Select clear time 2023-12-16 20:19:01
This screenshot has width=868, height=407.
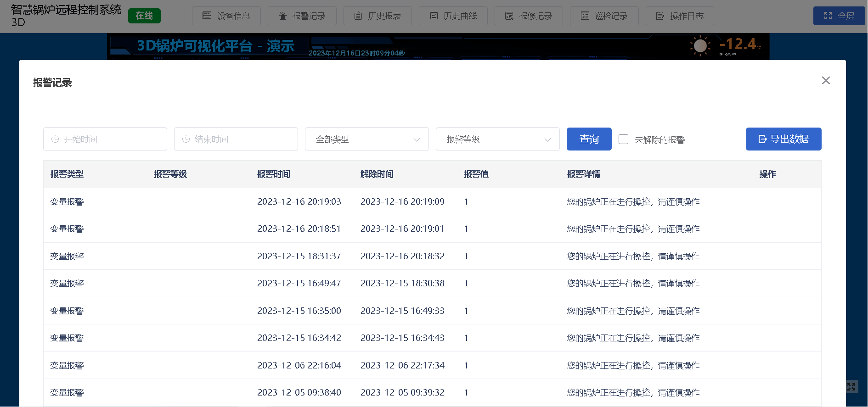(402, 229)
